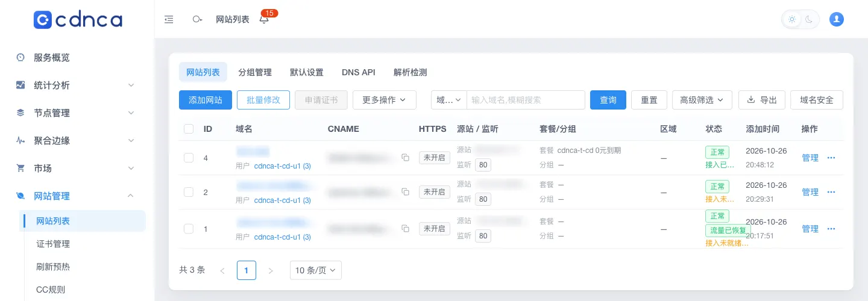Click 管理 link for row ID 1

[x=810, y=229]
